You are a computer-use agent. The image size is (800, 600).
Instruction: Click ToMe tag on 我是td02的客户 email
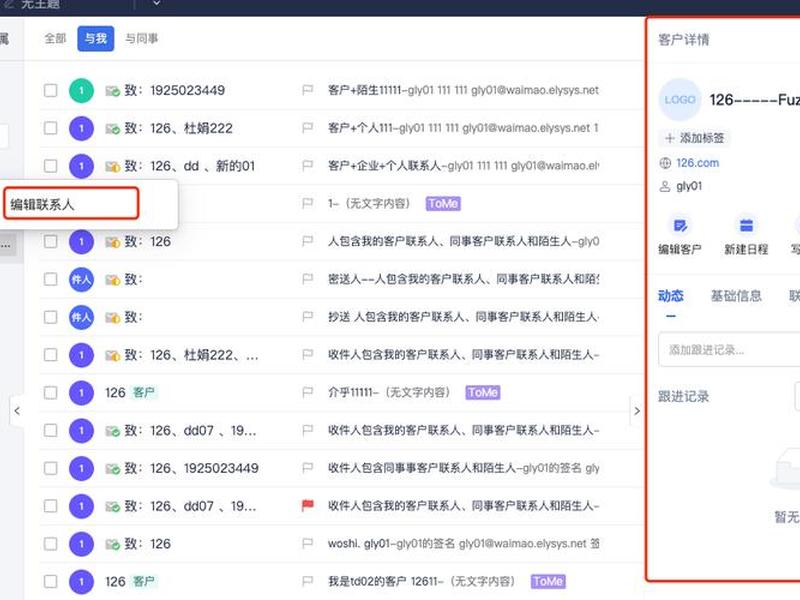point(548,581)
